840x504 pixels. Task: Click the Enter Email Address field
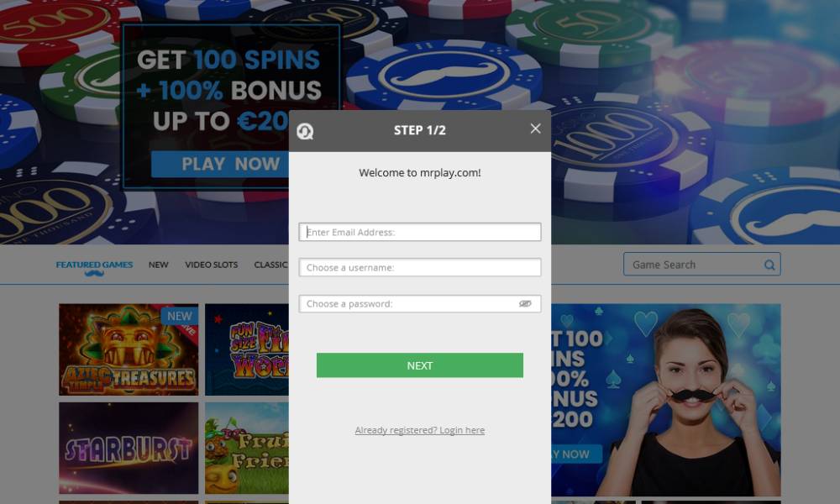coord(420,232)
